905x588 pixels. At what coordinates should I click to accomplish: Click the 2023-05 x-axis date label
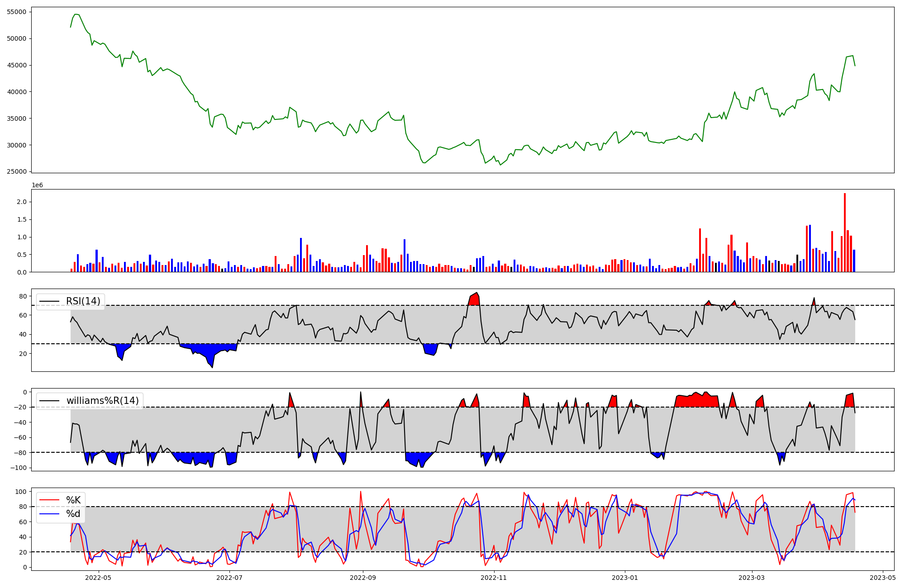pos(883,578)
